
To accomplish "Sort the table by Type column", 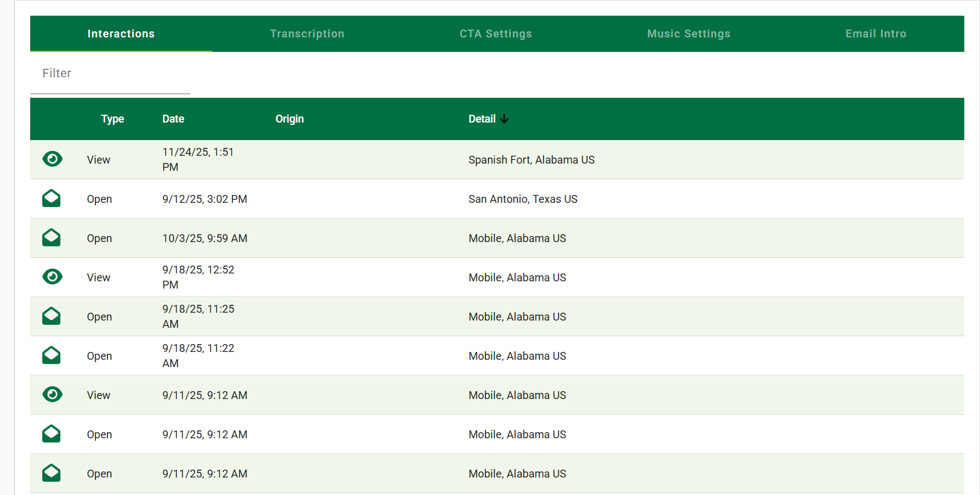I will point(112,119).
